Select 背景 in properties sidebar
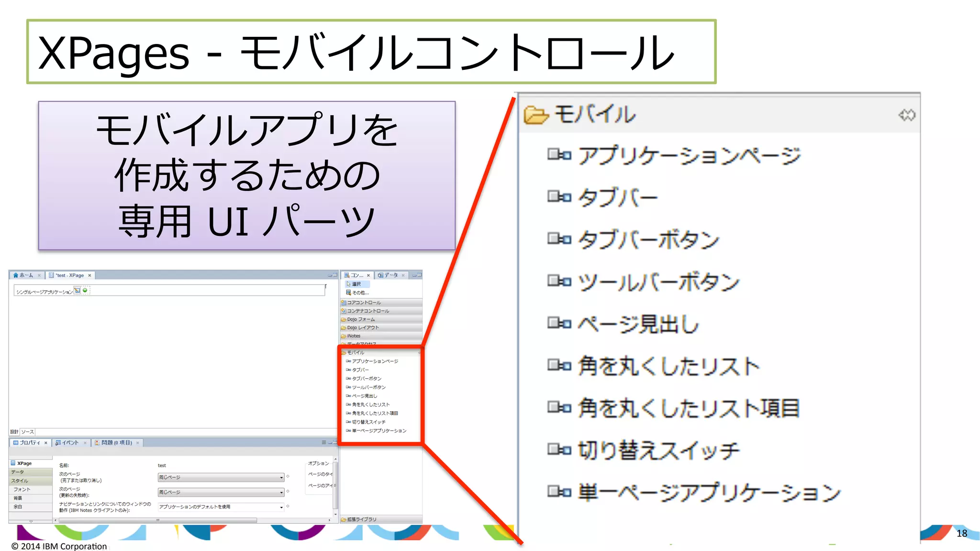This screenshot has width=980, height=551. (31, 498)
